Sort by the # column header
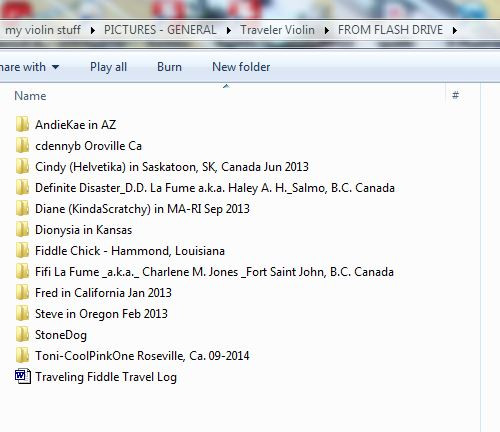This screenshot has width=500, height=432. 455,96
